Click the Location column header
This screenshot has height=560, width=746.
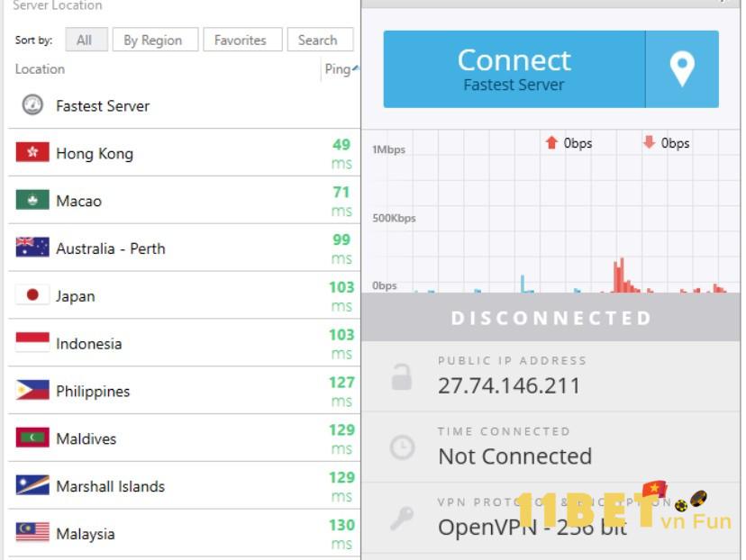point(40,69)
